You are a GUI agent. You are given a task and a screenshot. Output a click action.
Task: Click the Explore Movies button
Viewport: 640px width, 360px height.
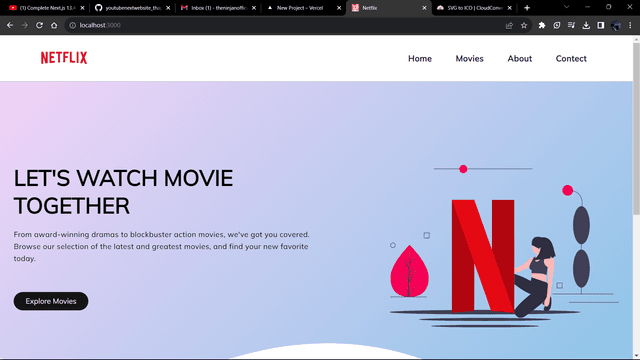click(51, 301)
